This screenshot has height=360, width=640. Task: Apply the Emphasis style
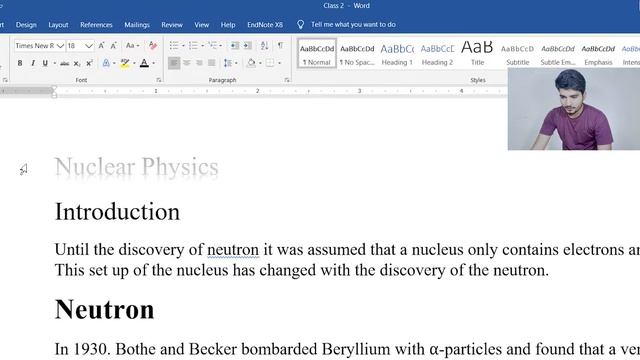(598, 53)
